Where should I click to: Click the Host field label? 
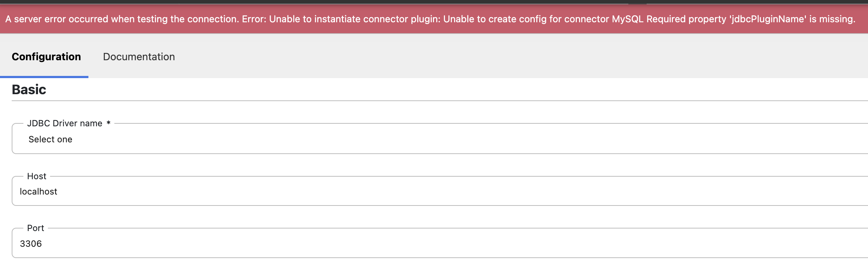[x=37, y=176]
